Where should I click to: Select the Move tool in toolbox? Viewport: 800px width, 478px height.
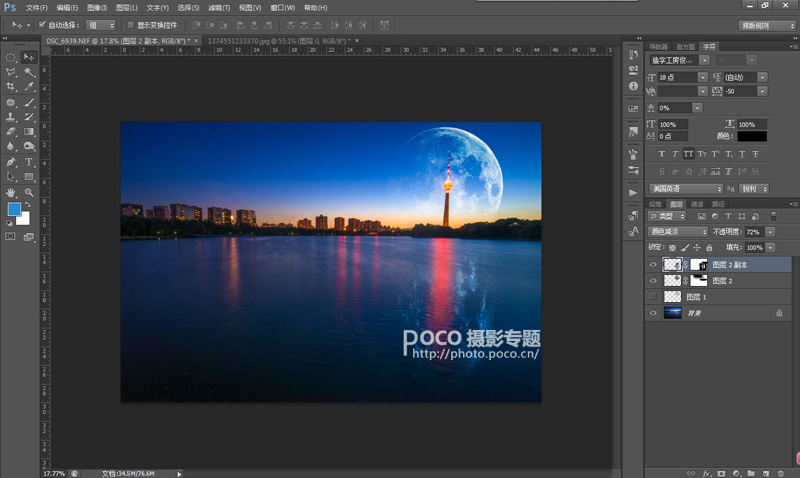29,57
